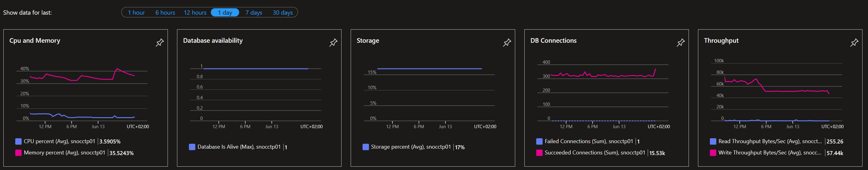Viewport: 868px width, 170px height.
Task: Pin the DB Connections chart
Action: click(x=681, y=42)
